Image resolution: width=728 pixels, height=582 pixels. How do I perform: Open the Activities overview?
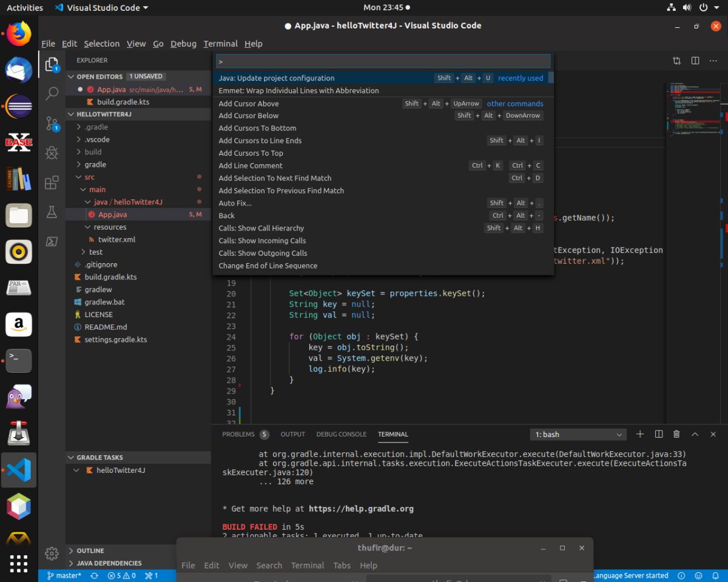tap(25, 8)
